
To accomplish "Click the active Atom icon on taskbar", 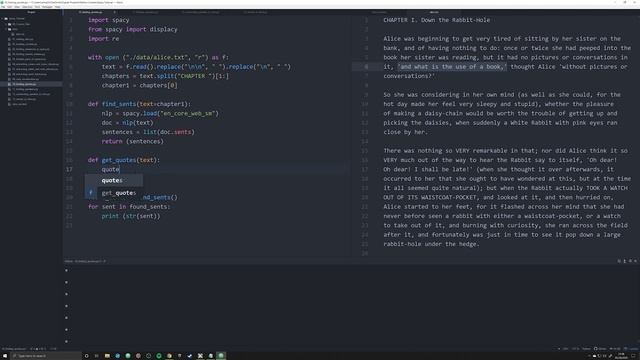I will (x=221, y=356).
